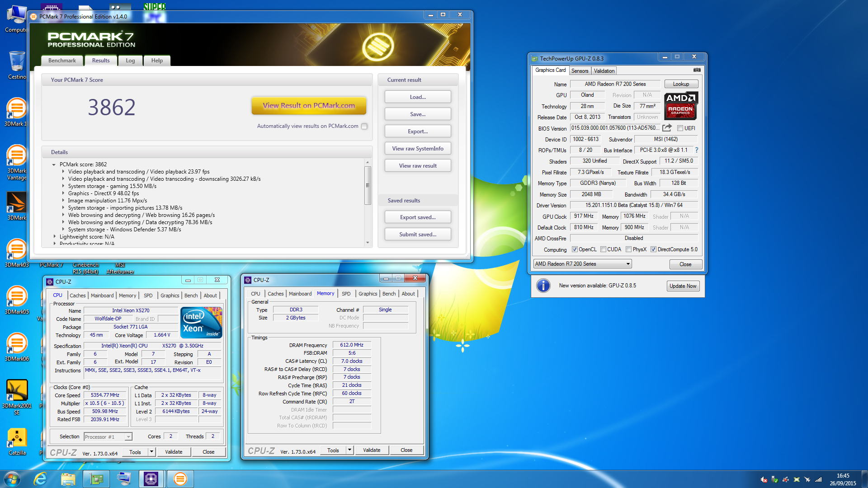Click the Details list scrollbar thumb
Image resolution: width=868 pixels, height=488 pixels.
(368, 185)
